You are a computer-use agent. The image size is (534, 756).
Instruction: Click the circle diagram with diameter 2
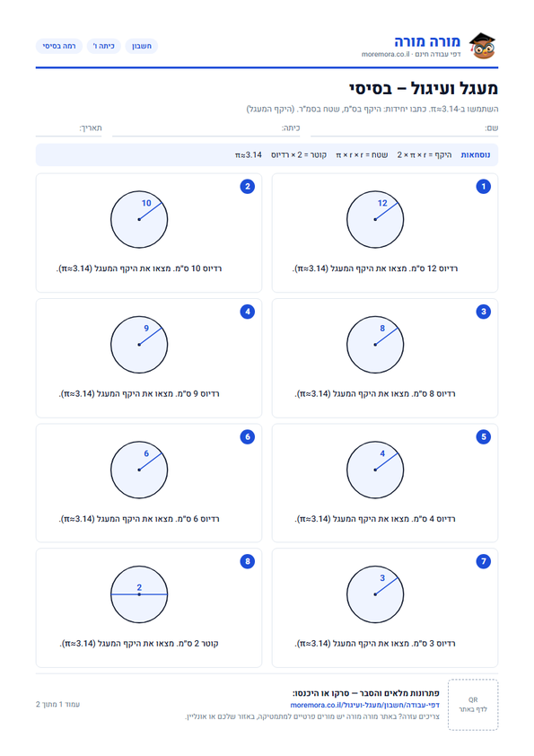point(139,594)
